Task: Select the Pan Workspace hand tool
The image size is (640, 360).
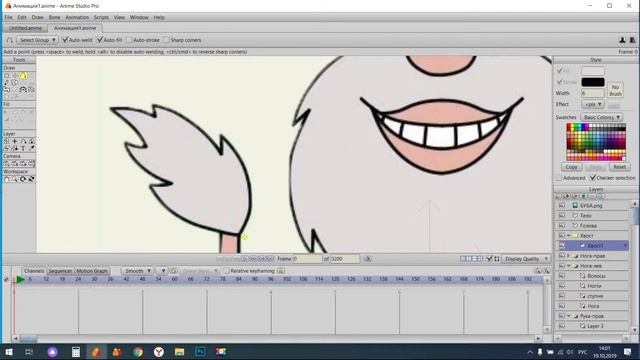Action: click(x=7, y=179)
